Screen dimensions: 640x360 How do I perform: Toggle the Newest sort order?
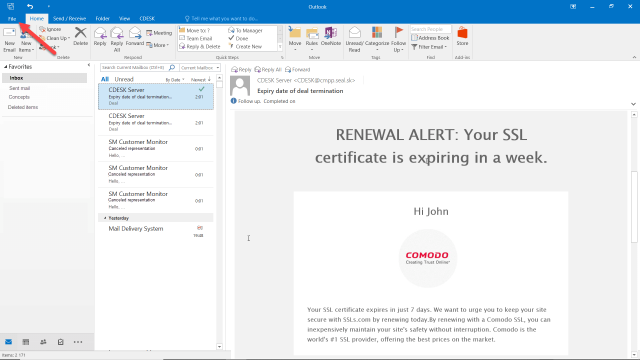tap(201, 80)
